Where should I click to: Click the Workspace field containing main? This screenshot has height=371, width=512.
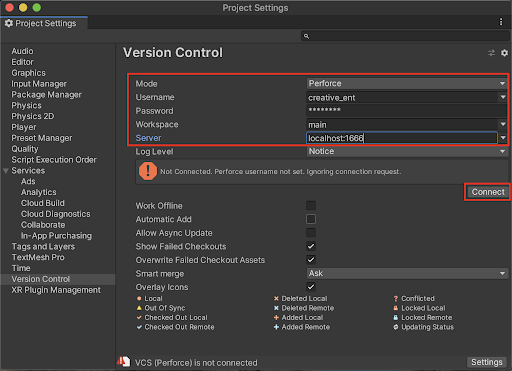pyautogui.click(x=402, y=125)
